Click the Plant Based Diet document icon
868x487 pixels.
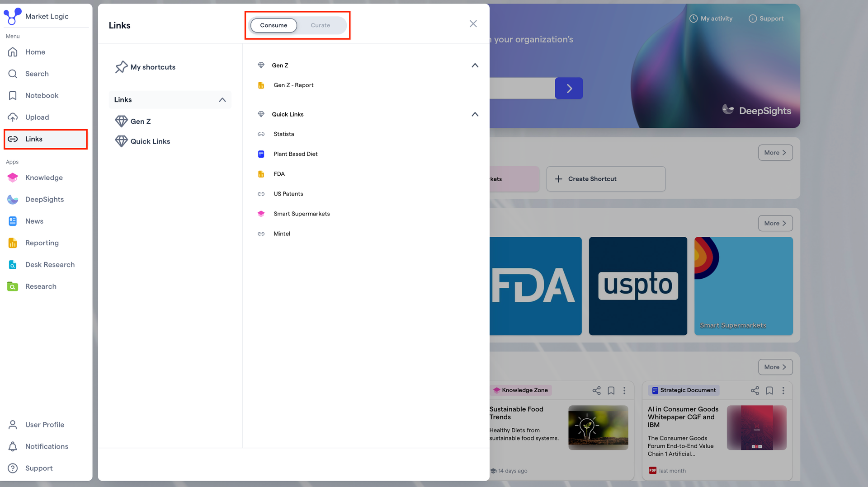point(261,154)
